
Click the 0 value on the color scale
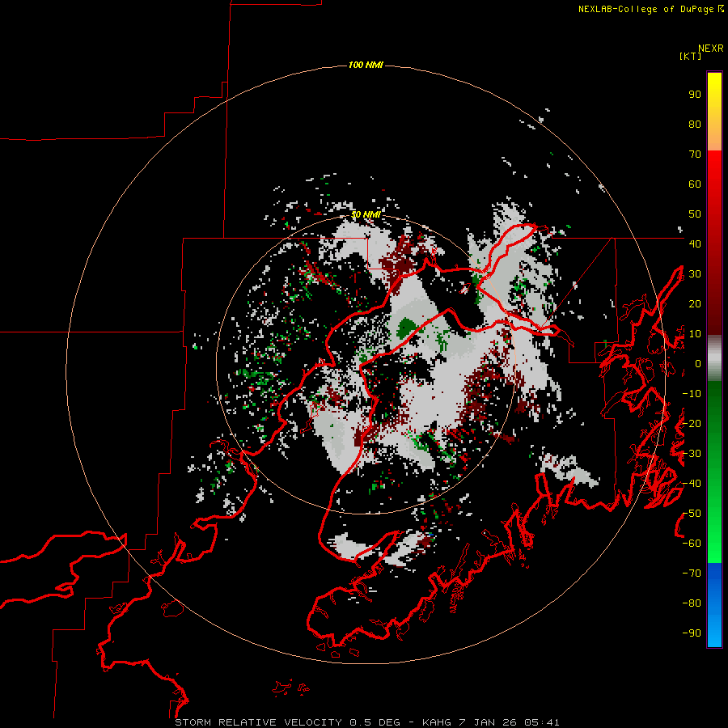pyautogui.click(x=698, y=364)
